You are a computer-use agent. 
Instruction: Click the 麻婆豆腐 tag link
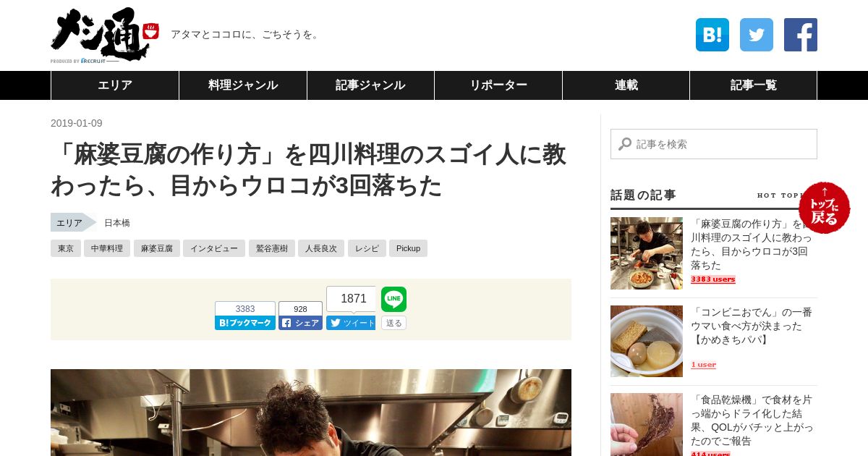[x=156, y=248]
